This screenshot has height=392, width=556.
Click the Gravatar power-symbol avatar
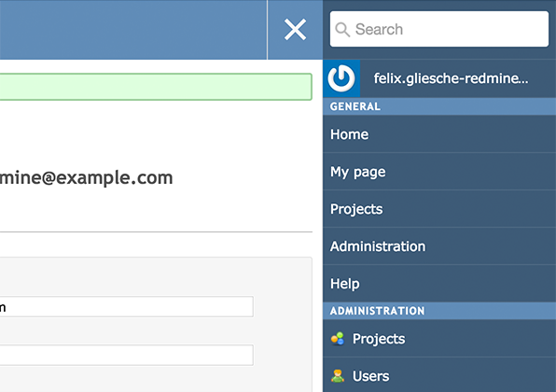pos(341,78)
